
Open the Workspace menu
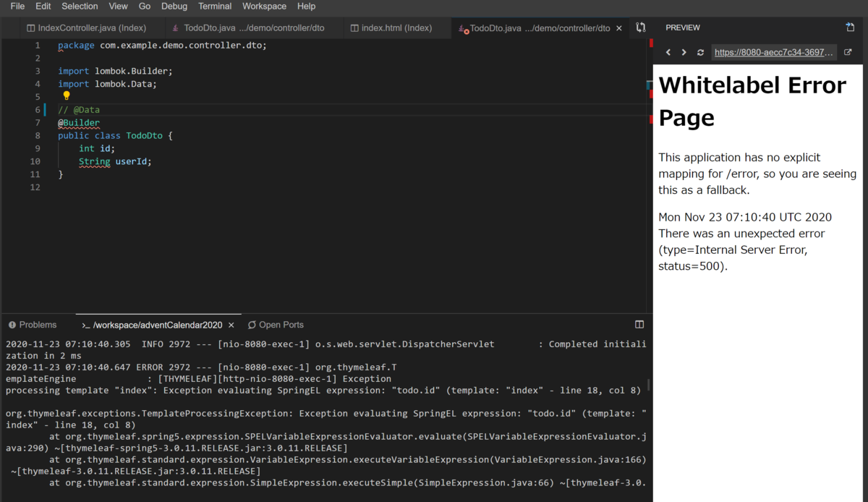click(264, 7)
